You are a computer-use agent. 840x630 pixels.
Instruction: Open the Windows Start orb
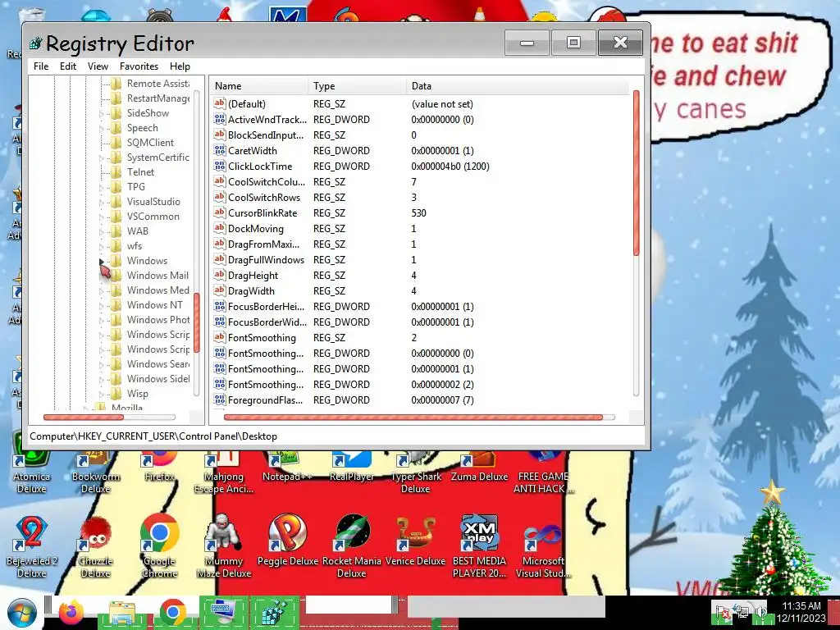point(22,613)
